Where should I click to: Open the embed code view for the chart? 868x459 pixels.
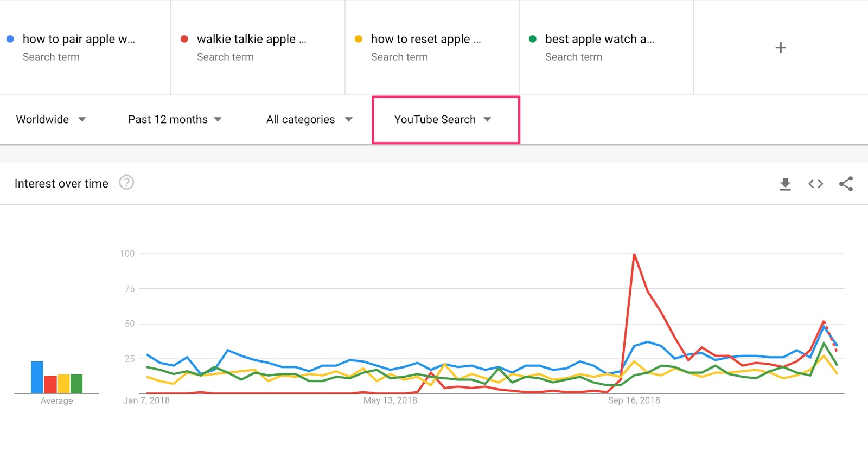[815, 184]
